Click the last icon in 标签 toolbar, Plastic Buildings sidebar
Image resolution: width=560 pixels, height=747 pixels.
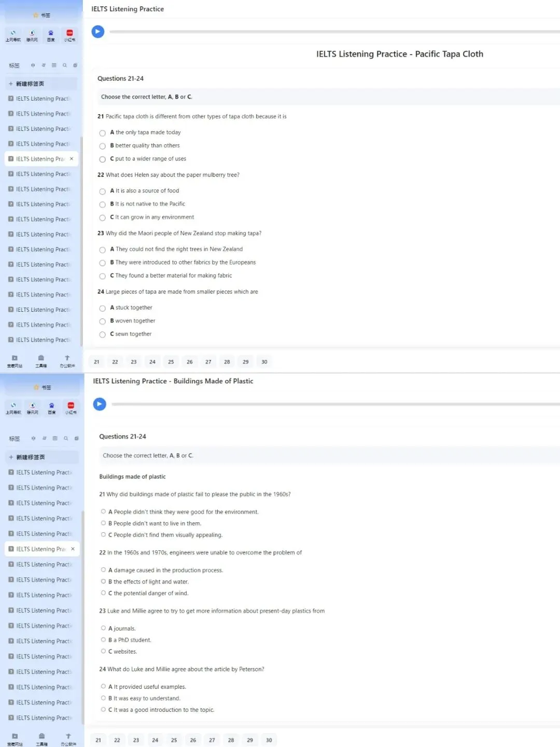[x=76, y=438]
